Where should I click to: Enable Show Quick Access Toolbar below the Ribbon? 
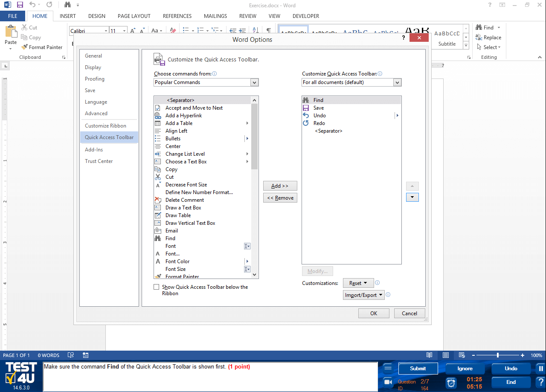pyautogui.click(x=157, y=287)
